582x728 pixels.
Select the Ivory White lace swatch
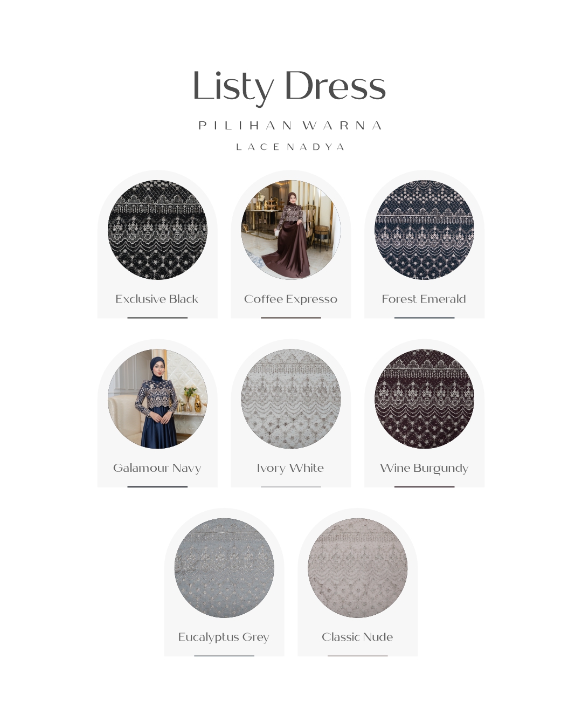[291, 399]
